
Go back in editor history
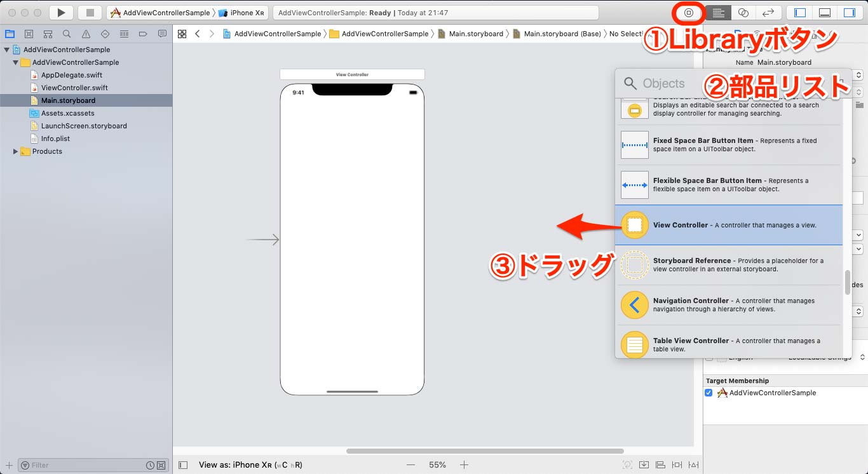coord(198,34)
